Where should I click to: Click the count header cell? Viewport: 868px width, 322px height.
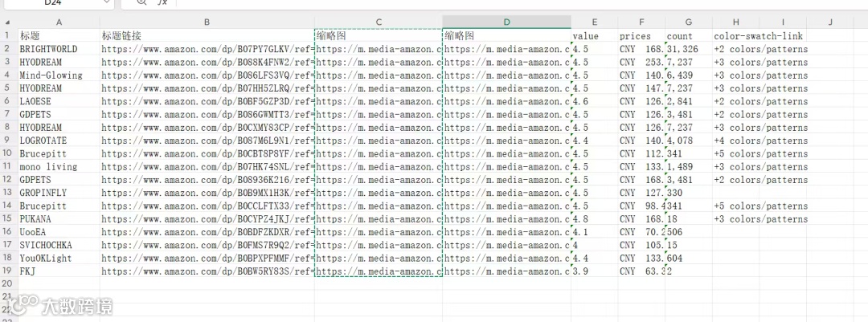tap(688, 35)
